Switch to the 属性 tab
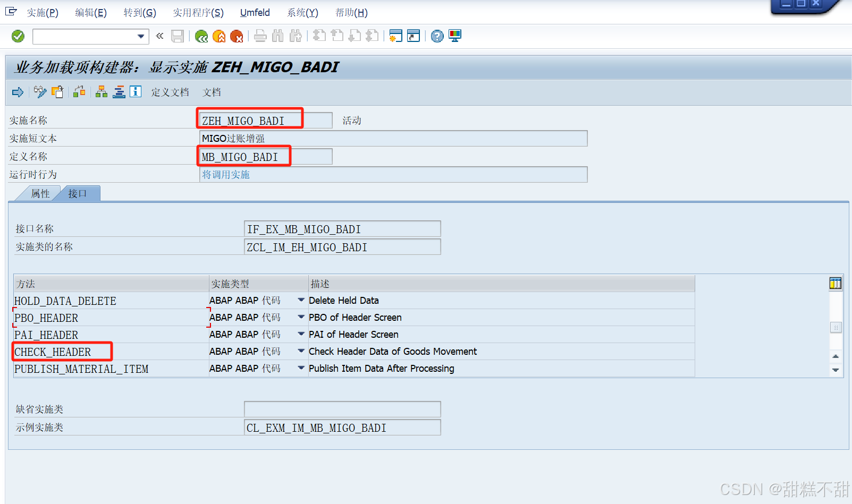This screenshot has height=504, width=852. point(39,193)
